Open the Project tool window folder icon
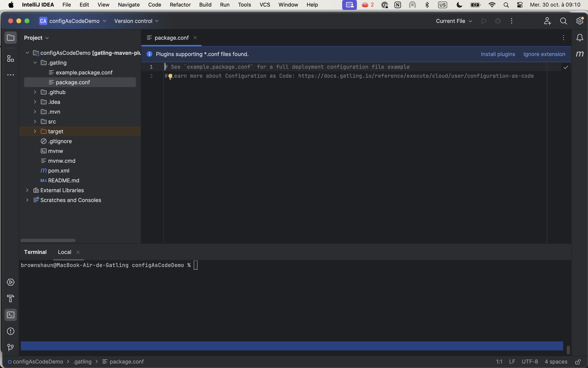 (x=10, y=38)
